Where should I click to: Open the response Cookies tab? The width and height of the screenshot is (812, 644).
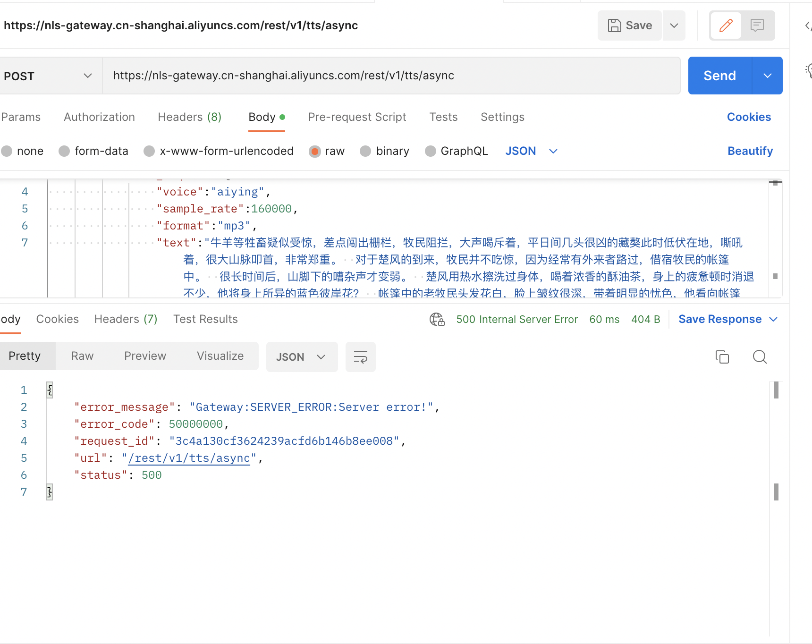tap(58, 319)
